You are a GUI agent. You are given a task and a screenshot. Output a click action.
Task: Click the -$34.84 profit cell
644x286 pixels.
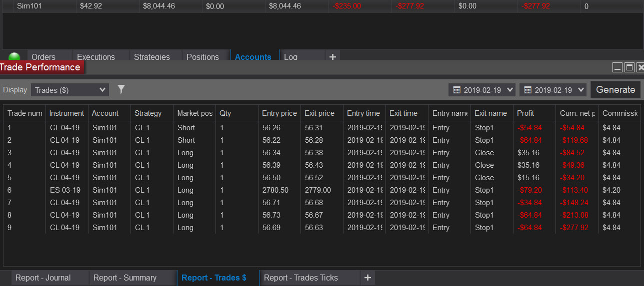pos(529,203)
